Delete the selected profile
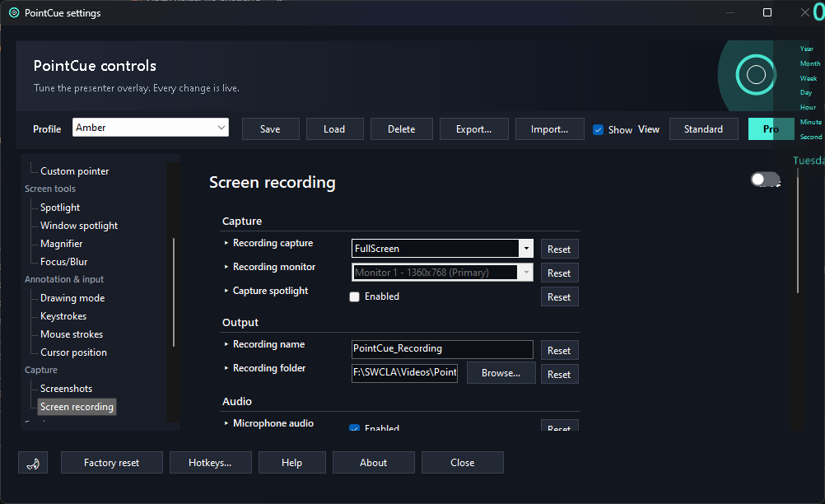Viewport: 825px width, 504px height. (x=402, y=129)
